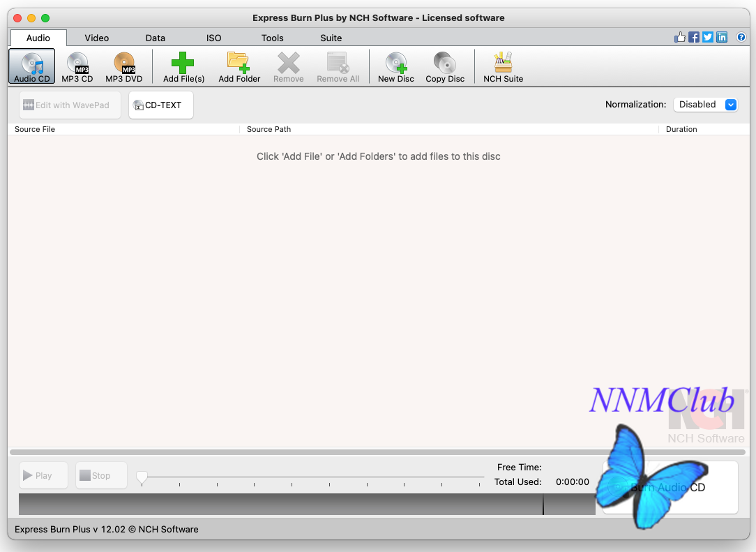
Task: Click the thumbs-up like icon
Action: tap(680, 37)
